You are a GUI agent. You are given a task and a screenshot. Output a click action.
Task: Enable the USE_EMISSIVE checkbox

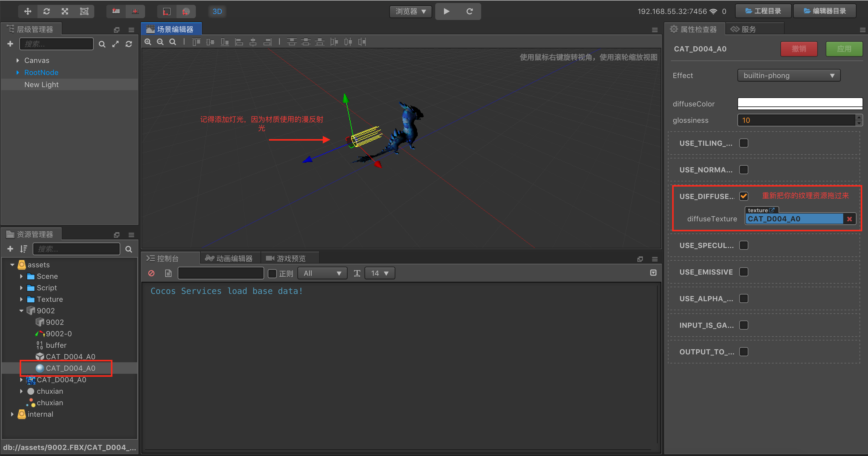coord(744,272)
